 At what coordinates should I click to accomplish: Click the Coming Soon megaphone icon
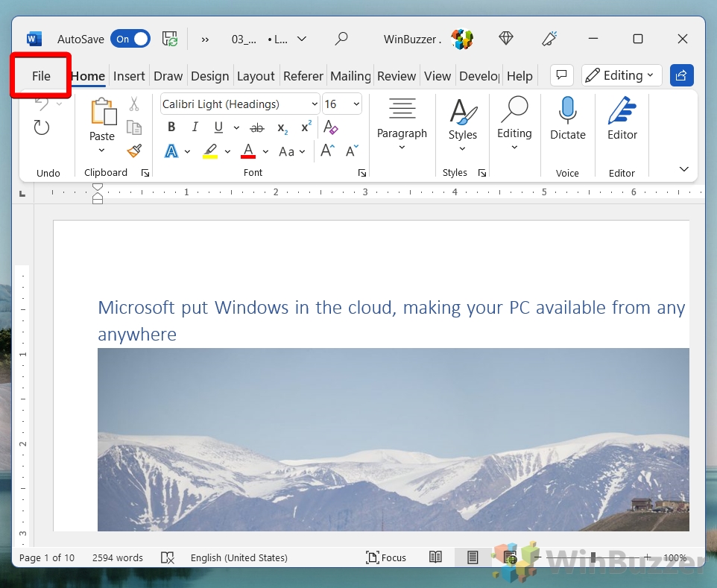point(549,39)
